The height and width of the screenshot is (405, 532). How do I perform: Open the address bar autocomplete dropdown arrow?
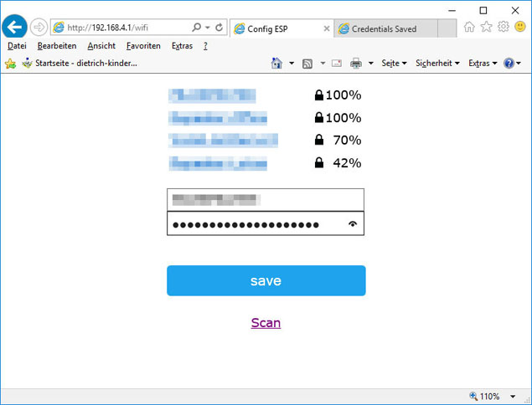[x=207, y=28]
